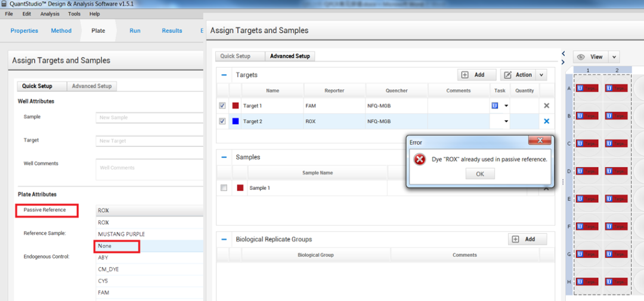The image size is (644, 301).
Task: Click the U icon in well A1
Action: pyautogui.click(x=580, y=88)
